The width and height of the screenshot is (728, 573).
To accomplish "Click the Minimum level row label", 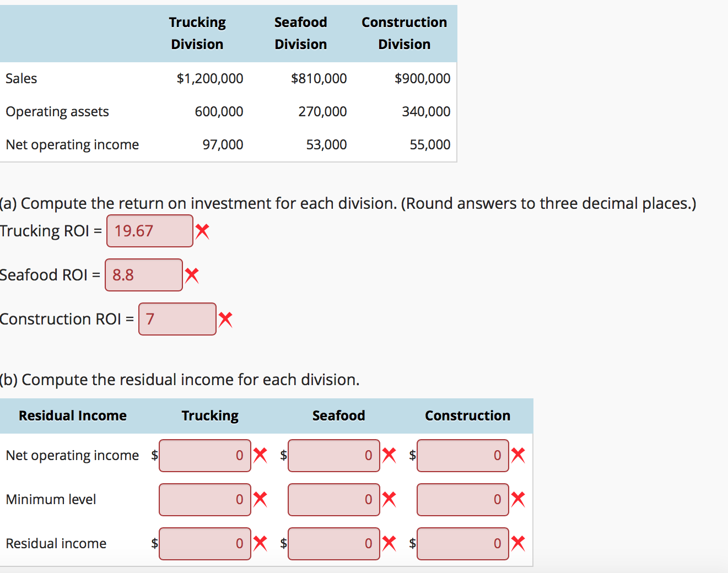I will pos(51,500).
